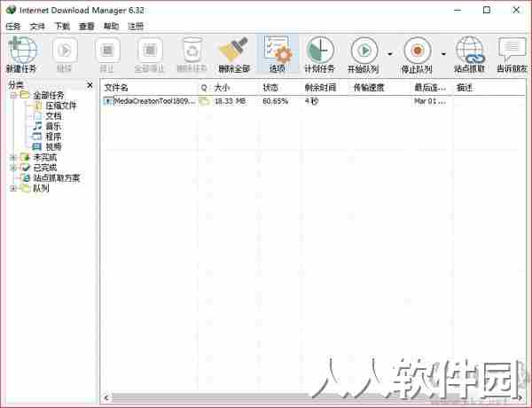Viewport: 532px width, 408px height.
Task: Select the 音乐 category
Action: tap(53, 126)
